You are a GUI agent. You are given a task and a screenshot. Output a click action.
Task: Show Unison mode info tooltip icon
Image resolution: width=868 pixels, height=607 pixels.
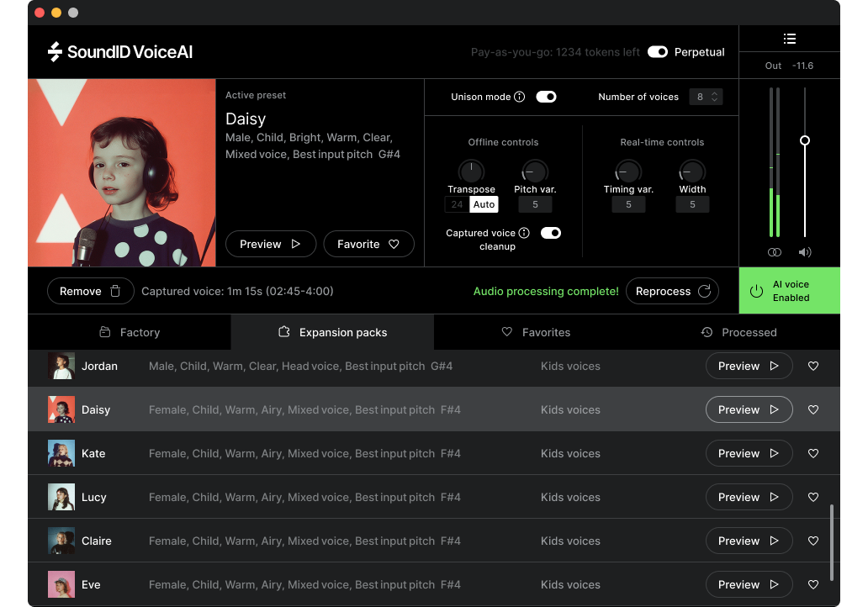pos(519,97)
